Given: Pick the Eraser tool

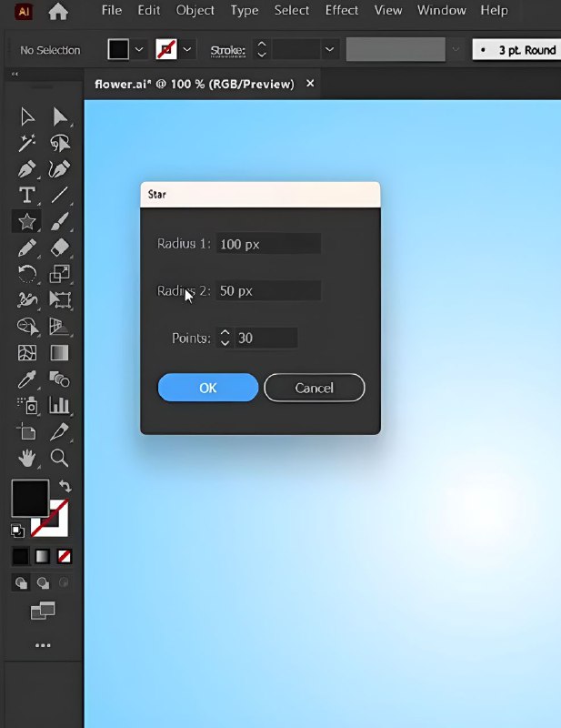Looking at the screenshot, I should pyautogui.click(x=60, y=248).
